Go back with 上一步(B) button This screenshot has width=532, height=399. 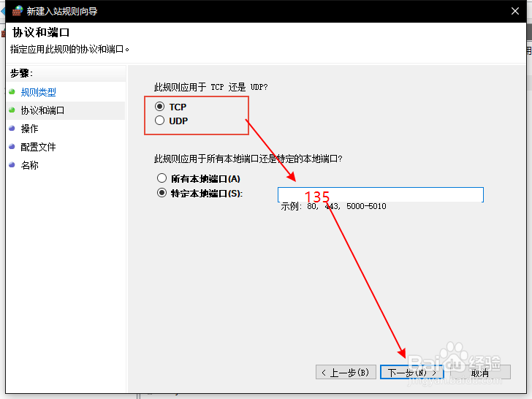tap(346, 373)
